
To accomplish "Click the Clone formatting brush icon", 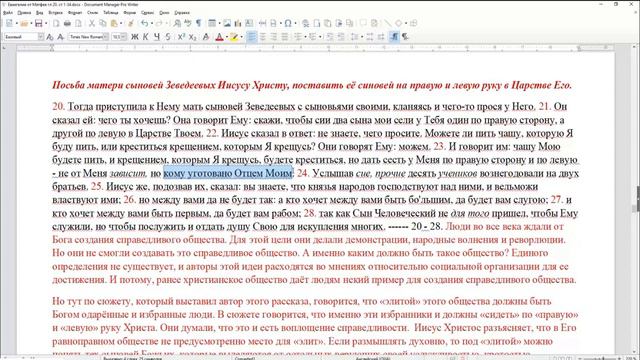I will coord(131,24).
